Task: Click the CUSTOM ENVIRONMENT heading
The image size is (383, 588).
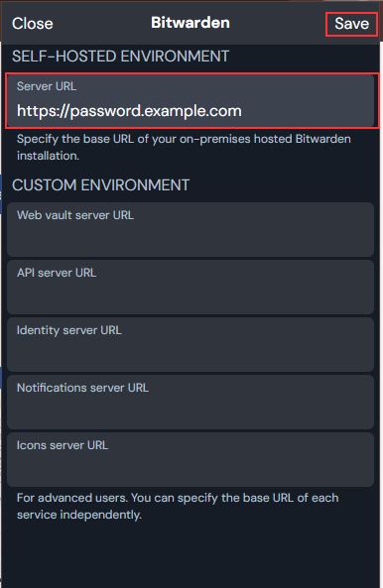Action: coord(101,185)
